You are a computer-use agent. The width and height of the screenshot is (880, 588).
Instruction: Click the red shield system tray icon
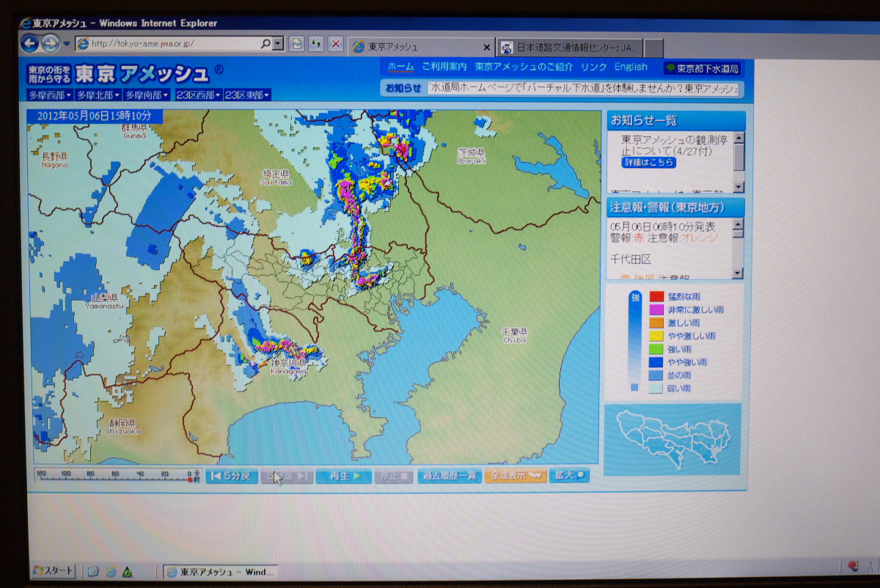pos(852,566)
